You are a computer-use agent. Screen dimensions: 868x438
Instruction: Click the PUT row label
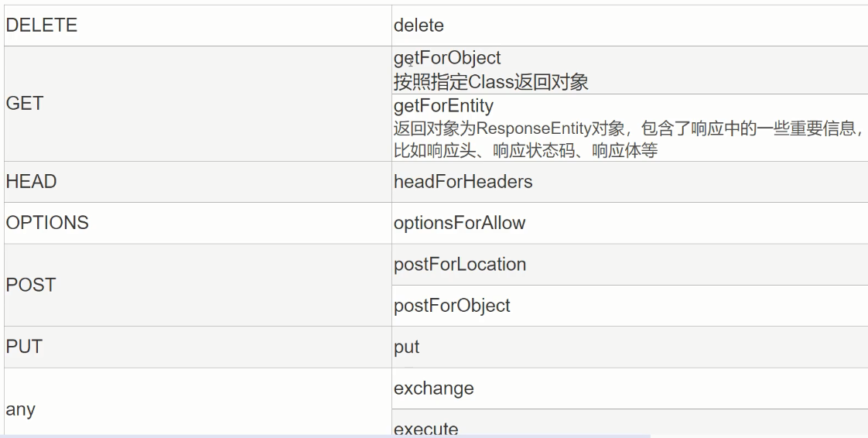point(24,347)
